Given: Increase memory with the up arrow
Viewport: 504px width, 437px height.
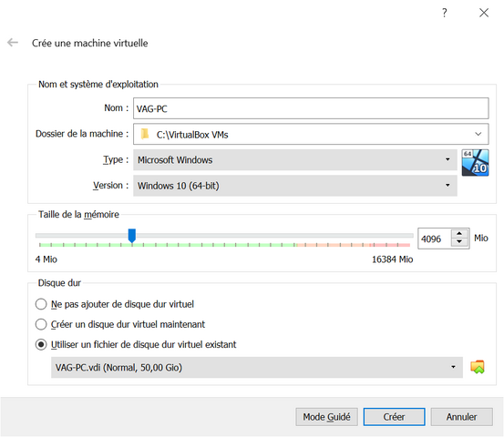Looking at the screenshot, I should (459, 233).
